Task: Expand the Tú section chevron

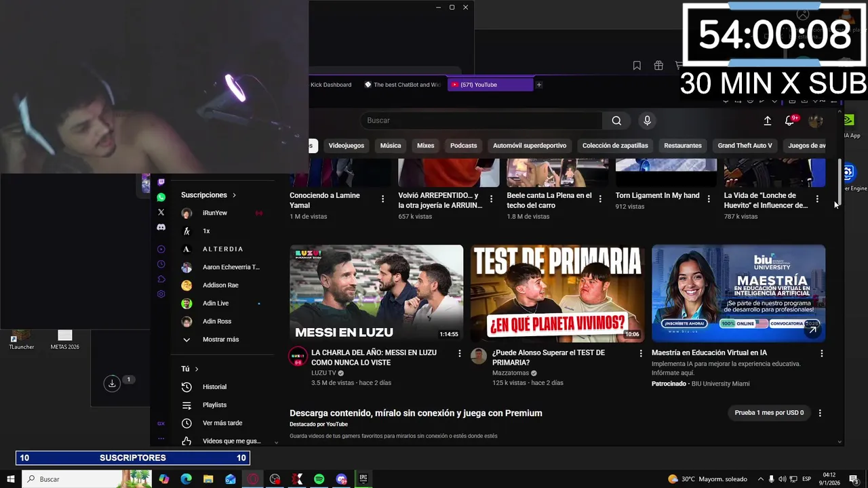Action: pyautogui.click(x=197, y=369)
